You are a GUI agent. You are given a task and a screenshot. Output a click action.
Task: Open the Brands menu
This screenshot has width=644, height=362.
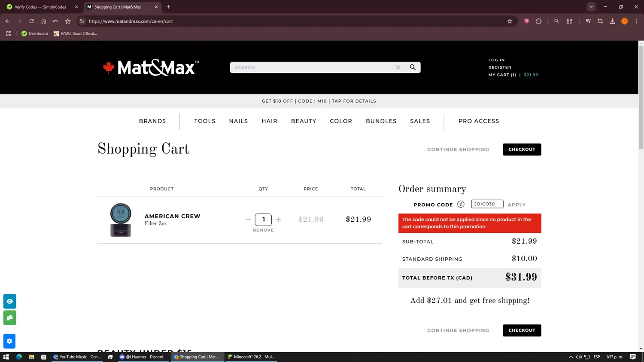tap(152, 121)
